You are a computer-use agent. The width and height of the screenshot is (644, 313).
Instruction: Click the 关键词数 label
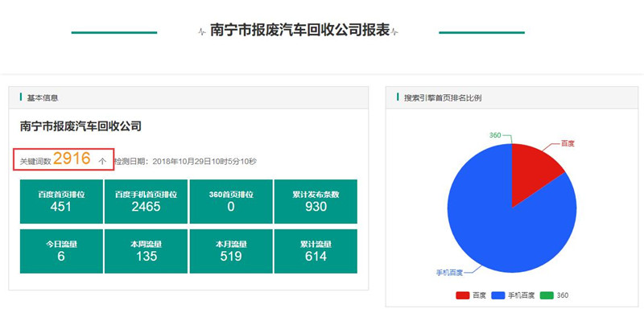[35, 162]
